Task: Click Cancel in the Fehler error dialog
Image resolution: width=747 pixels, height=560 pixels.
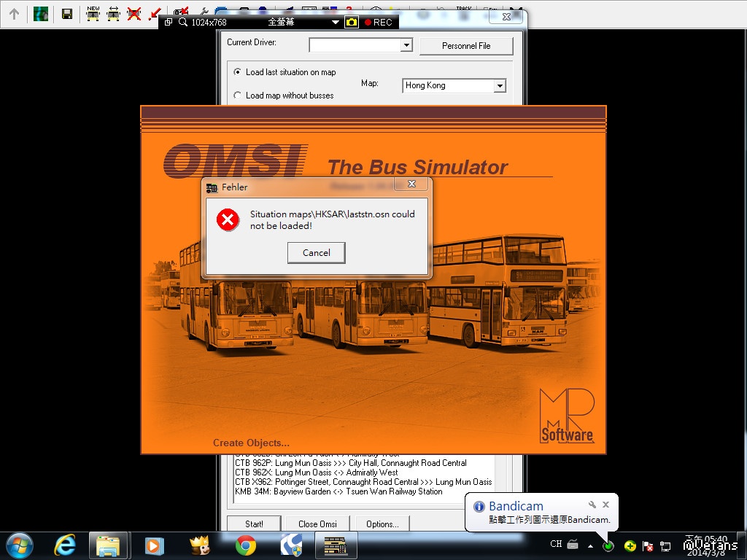Action: pyautogui.click(x=317, y=253)
